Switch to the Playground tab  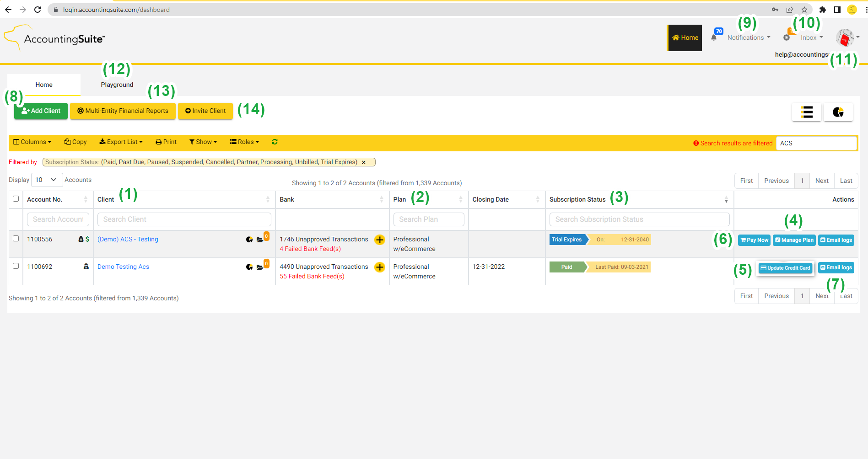click(117, 85)
